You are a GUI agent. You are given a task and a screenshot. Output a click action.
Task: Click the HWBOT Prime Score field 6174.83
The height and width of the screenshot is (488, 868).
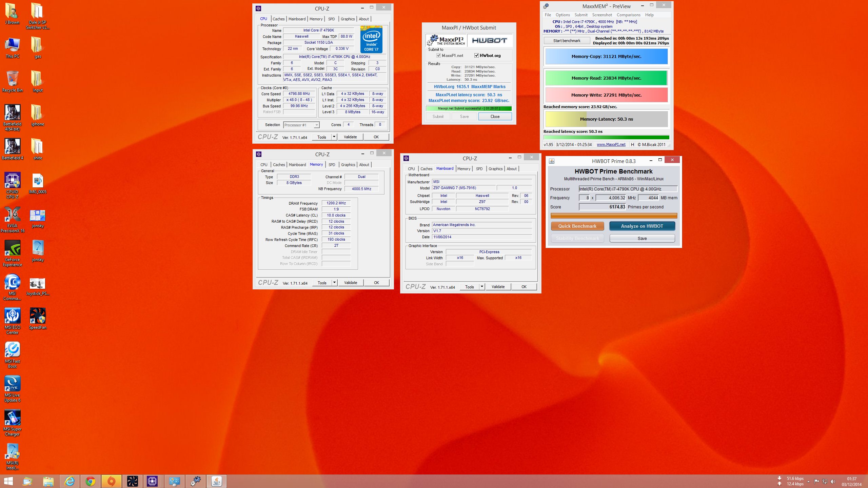click(x=602, y=207)
